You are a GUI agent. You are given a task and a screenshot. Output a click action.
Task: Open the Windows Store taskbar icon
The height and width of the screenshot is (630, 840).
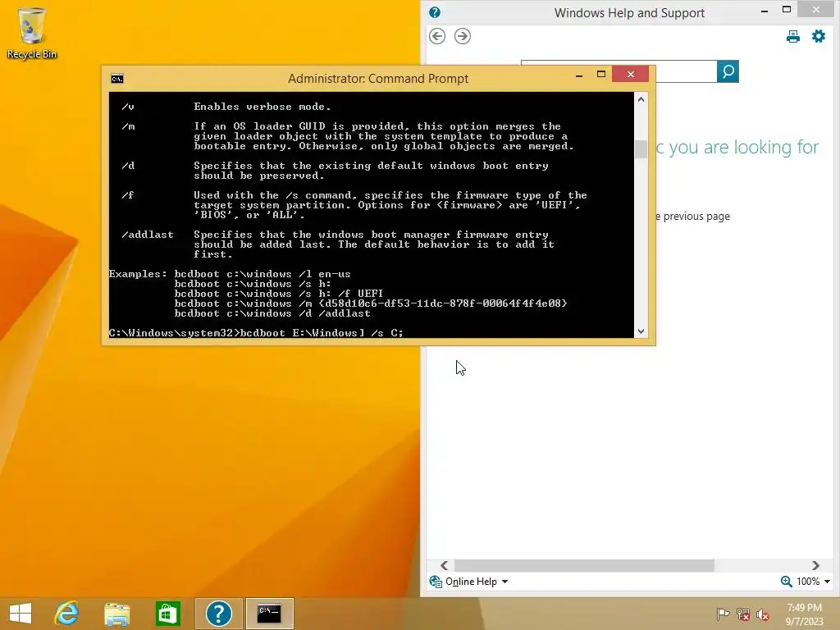pos(167,614)
